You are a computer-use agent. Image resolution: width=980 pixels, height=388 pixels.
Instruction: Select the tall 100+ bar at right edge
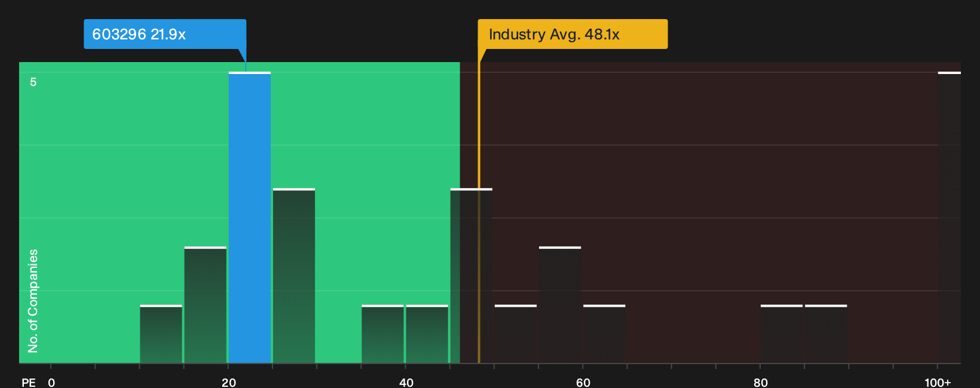[950, 217]
